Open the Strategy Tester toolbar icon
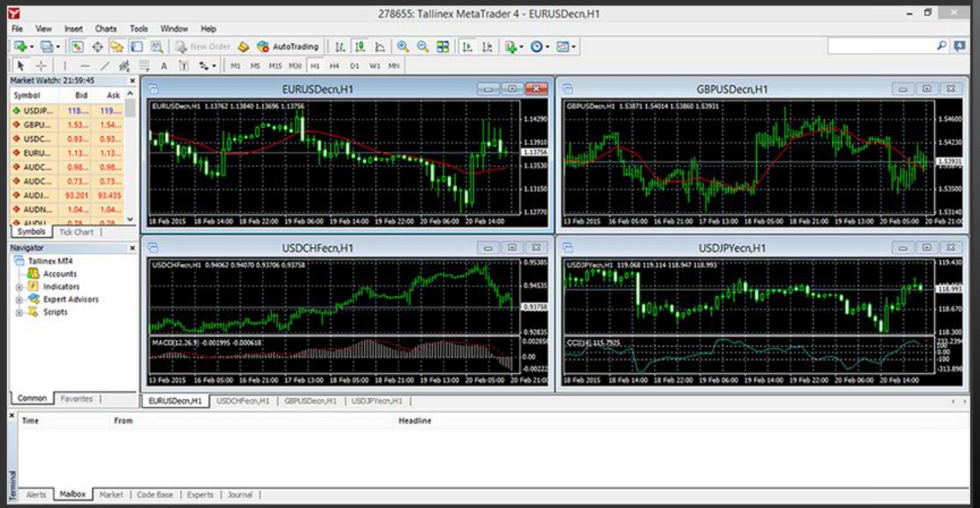 (157, 46)
